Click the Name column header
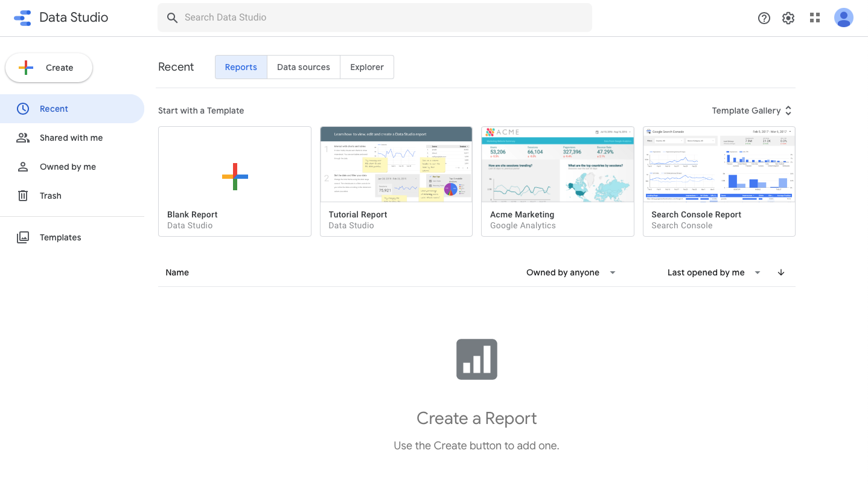This screenshot has height=488, width=868. 177,272
